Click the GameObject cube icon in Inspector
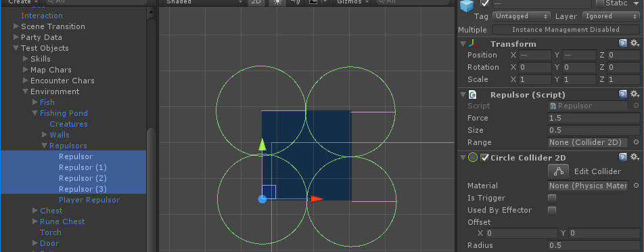This screenshot has width=644, height=252. [467, 5]
